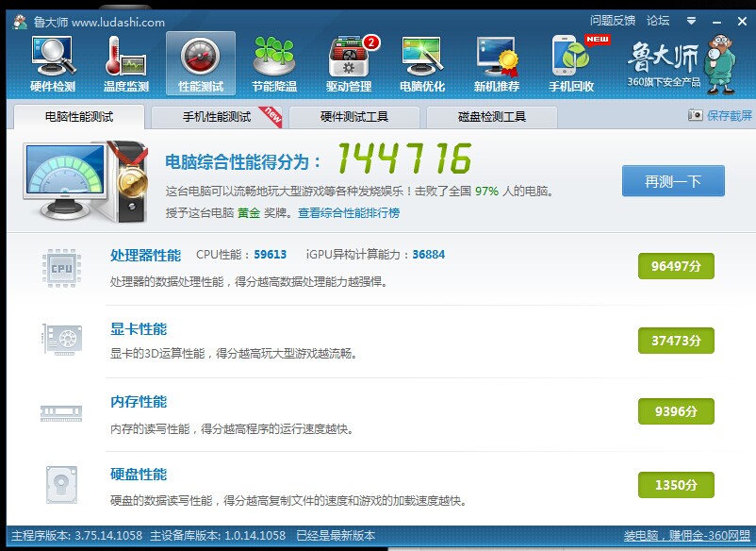The height and width of the screenshot is (551, 756).
Task: Click the overall score 144716
Action: point(404,159)
